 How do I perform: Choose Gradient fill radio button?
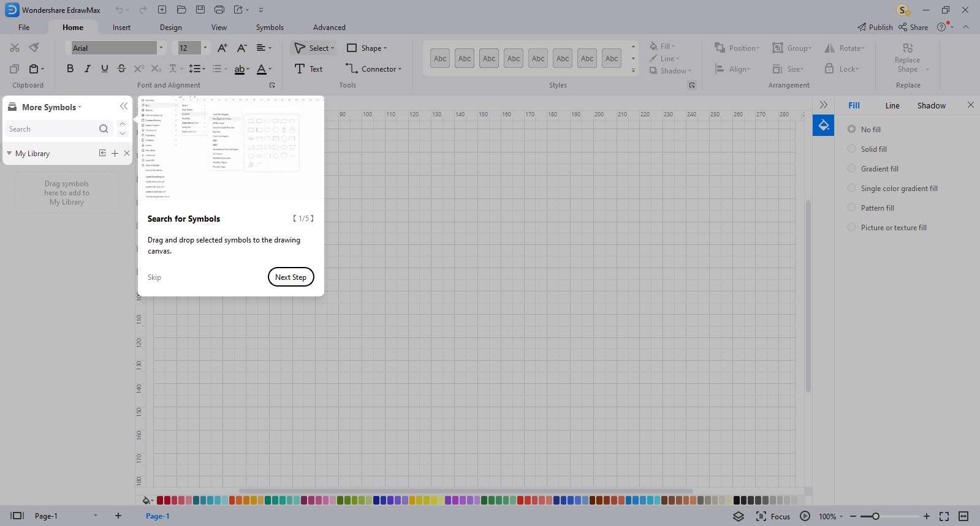(x=851, y=168)
